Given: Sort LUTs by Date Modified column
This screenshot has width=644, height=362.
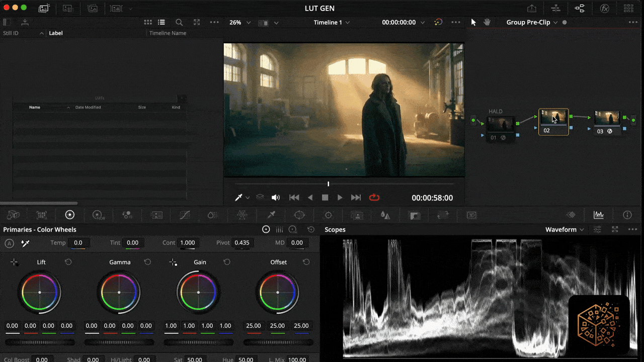Looking at the screenshot, I should tap(88, 107).
